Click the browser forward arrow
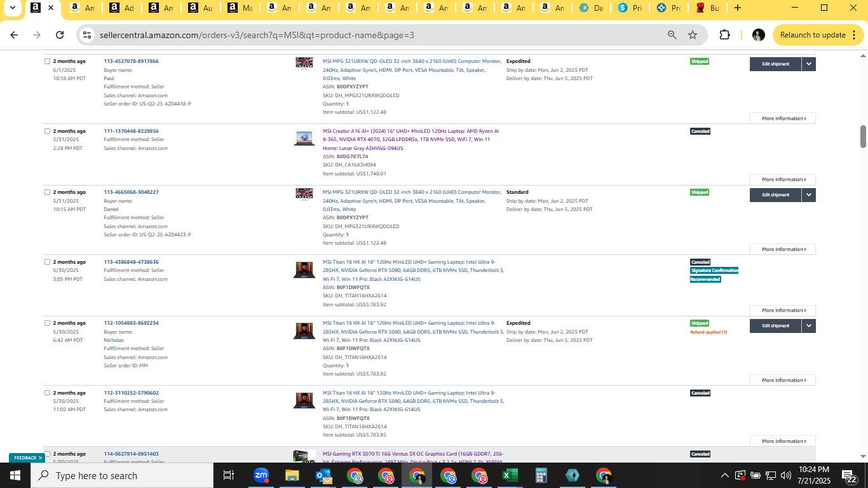Image resolution: width=868 pixels, height=488 pixels. click(37, 35)
